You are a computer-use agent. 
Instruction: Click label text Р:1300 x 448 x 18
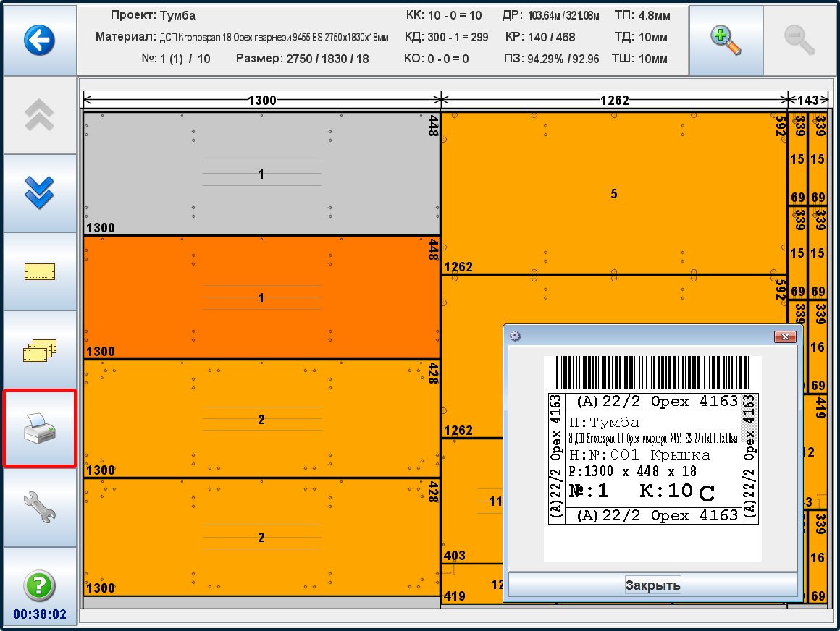click(x=633, y=472)
